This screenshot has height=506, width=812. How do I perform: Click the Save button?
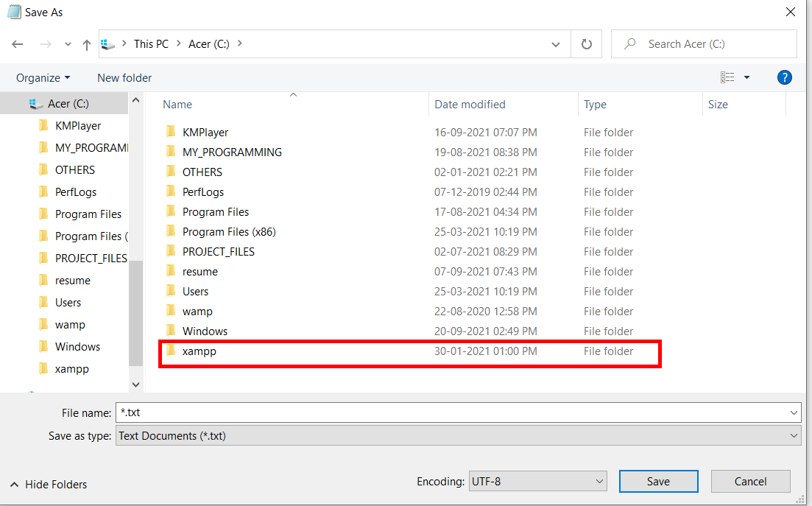(658, 481)
